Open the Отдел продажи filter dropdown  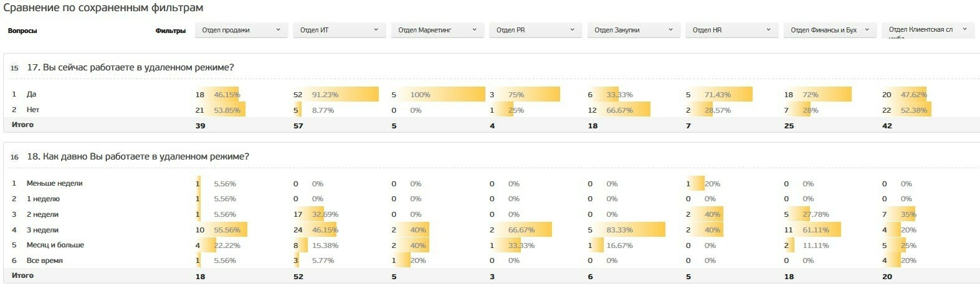(x=241, y=30)
